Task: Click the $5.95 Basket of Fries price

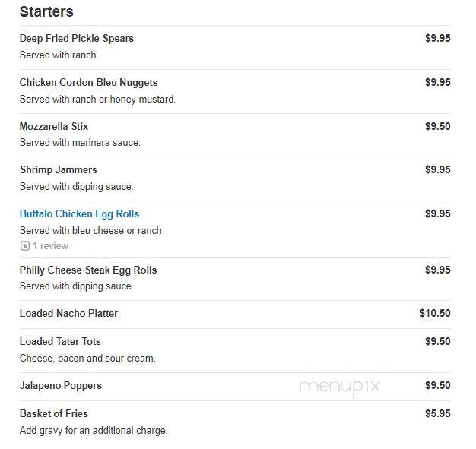Action: pos(437,414)
